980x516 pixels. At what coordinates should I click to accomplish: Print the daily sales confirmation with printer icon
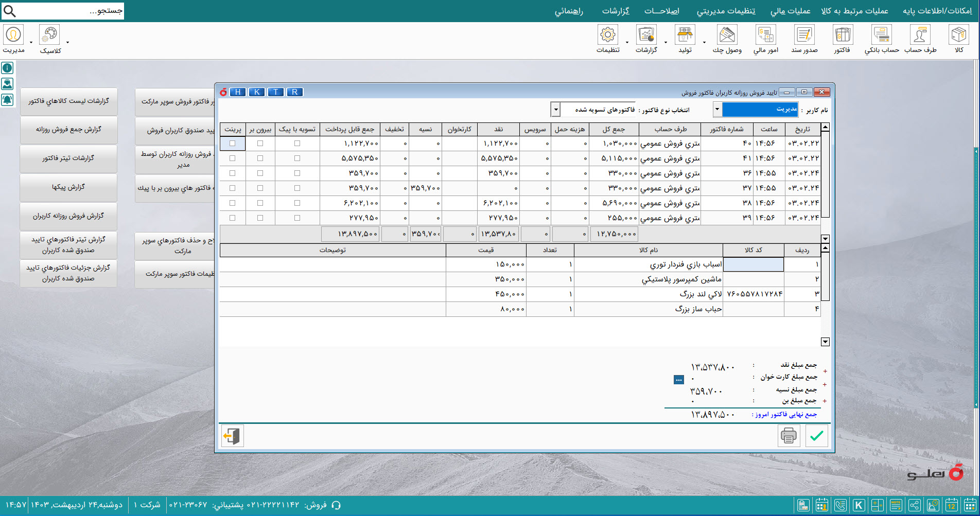(789, 436)
